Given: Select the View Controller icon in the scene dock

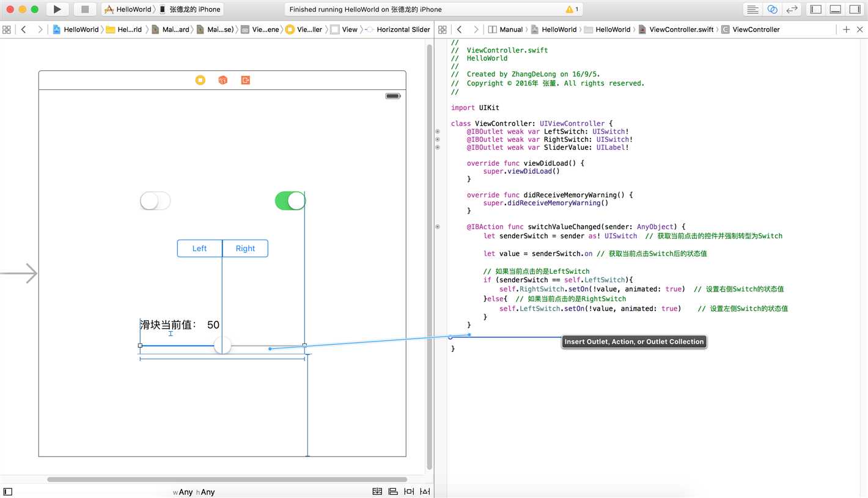Looking at the screenshot, I should tap(200, 80).
